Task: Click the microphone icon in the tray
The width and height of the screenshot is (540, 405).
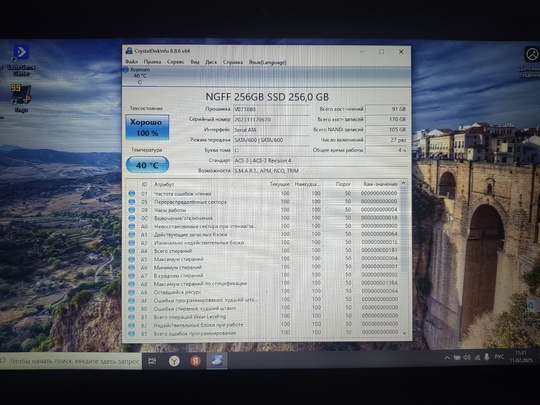Action: tap(487, 357)
